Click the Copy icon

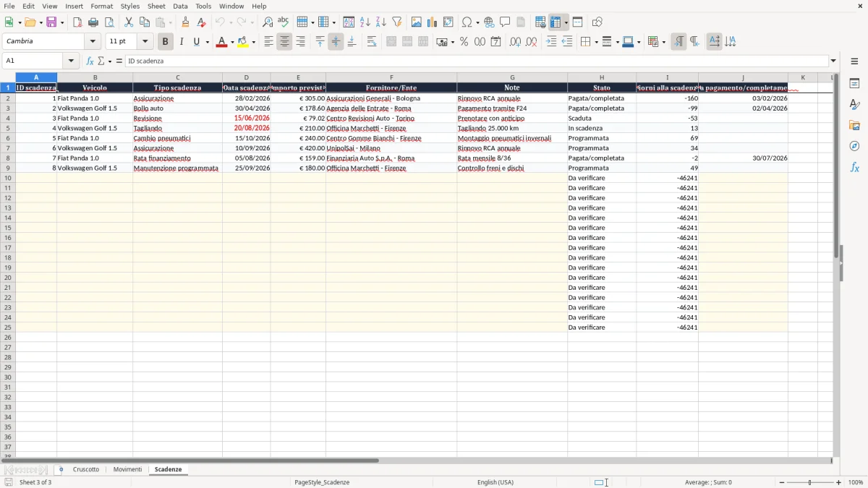pos(145,22)
